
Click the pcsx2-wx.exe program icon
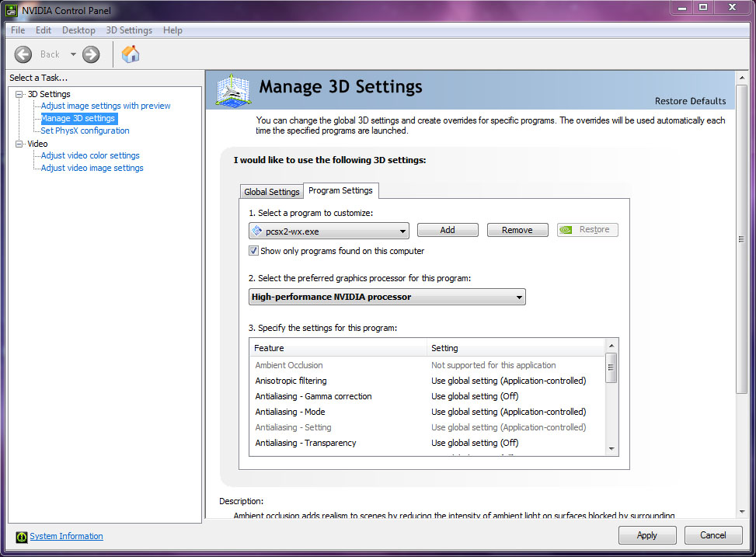click(257, 231)
